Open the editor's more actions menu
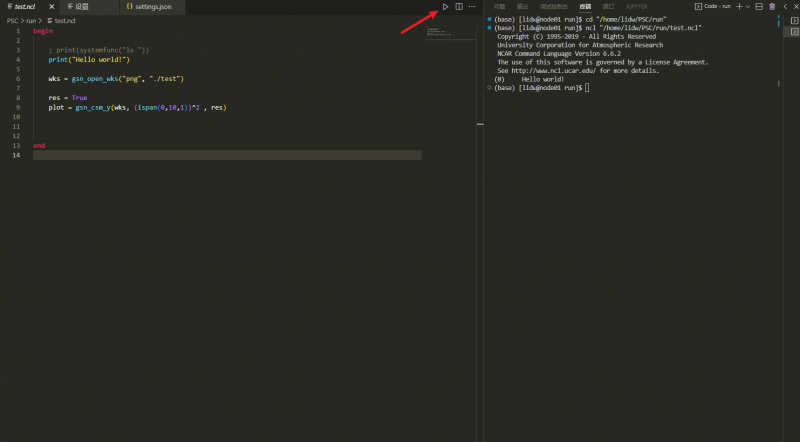 (x=472, y=7)
